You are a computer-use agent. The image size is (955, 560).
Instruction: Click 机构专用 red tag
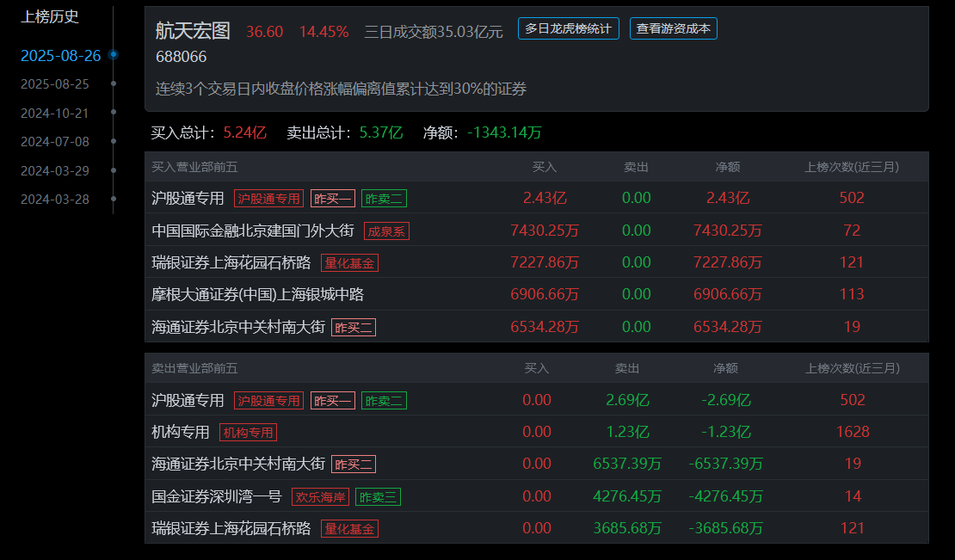[x=248, y=432]
